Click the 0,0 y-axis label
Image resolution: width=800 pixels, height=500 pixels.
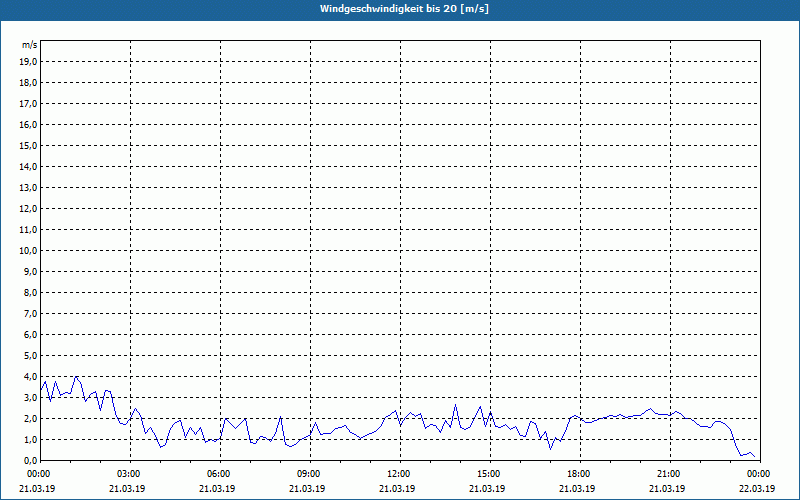click(x=32, y=460)
